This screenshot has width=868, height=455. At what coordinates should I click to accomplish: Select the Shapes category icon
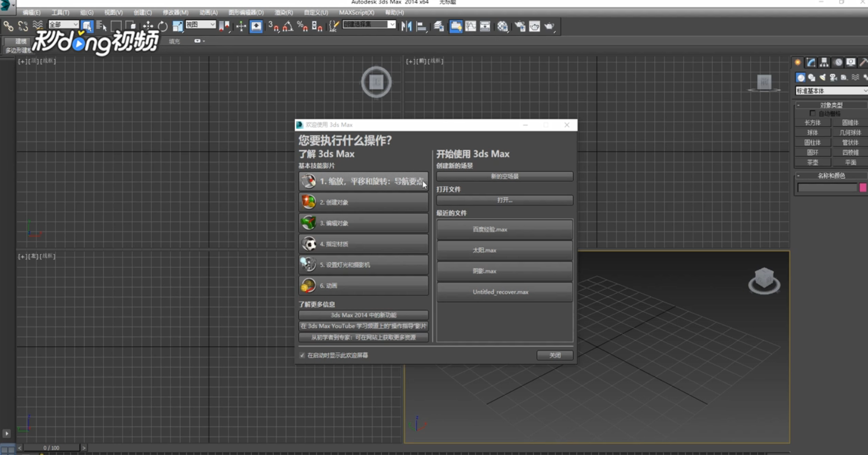point(811,77)
